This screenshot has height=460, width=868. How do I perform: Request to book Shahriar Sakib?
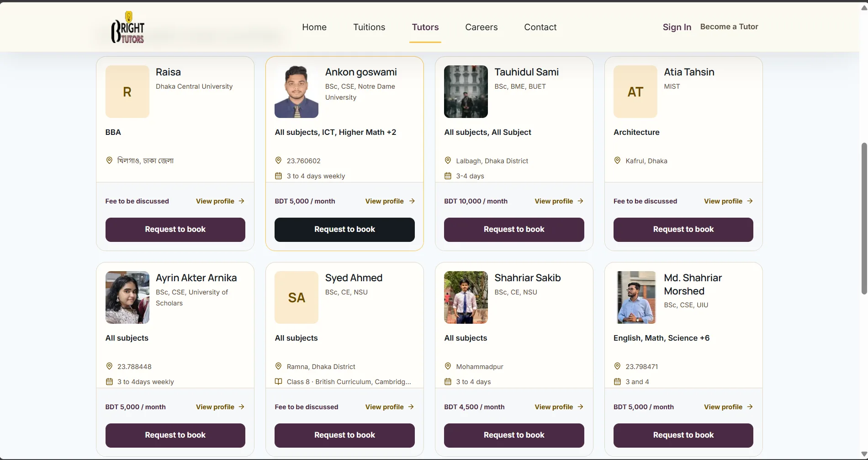click(514, 435)
